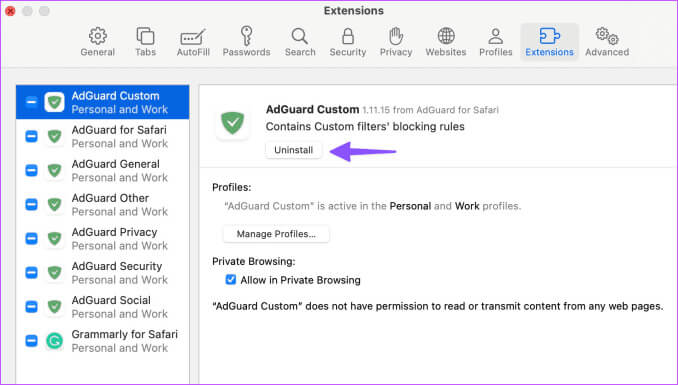Toggle AdGuard for Safari extension checkbox
This screenshot has height=385, width=678.
click(x=31, y=136)
